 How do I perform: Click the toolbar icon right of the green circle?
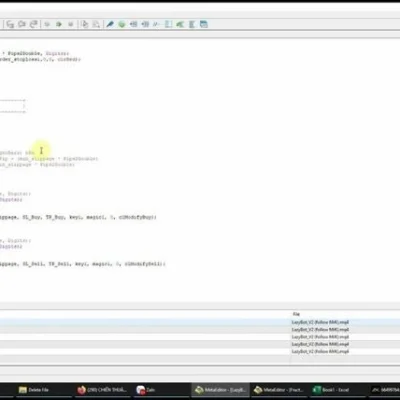[133, 24]
